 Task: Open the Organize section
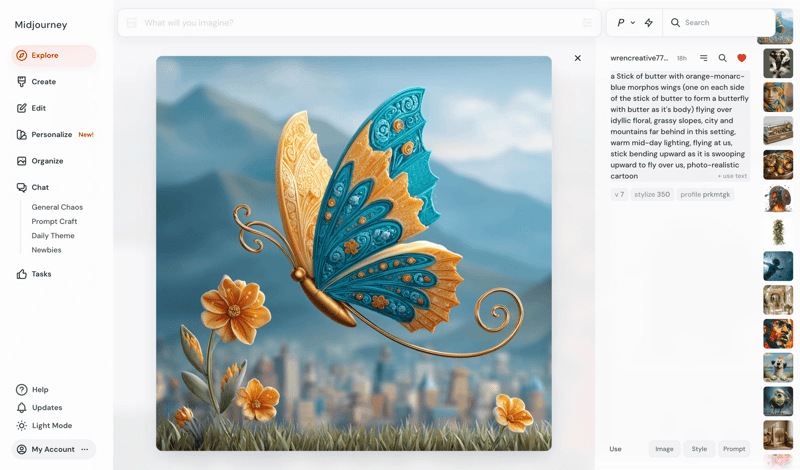pos(54,161)
